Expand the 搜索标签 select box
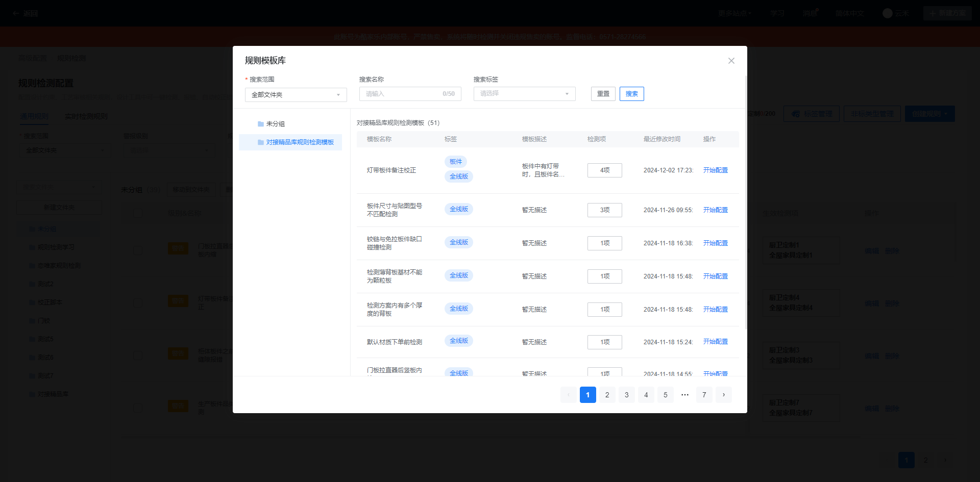The height and width of the screenshot is (482, 980). (x=524, y=94)
